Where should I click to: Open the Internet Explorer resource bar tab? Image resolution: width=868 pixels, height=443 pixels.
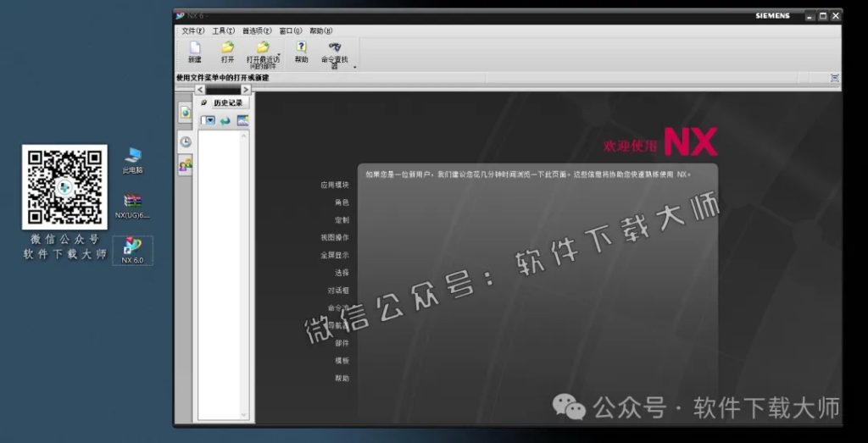pos(185,113)
